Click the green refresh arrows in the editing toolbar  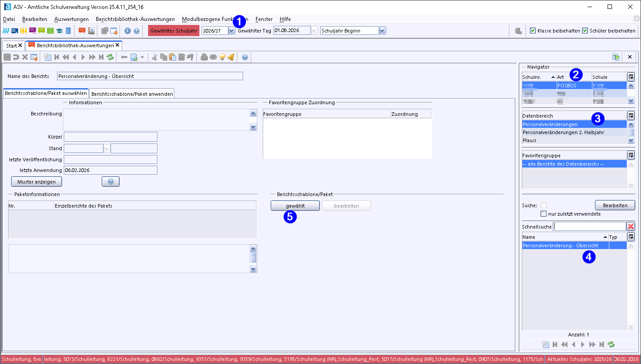110,57
